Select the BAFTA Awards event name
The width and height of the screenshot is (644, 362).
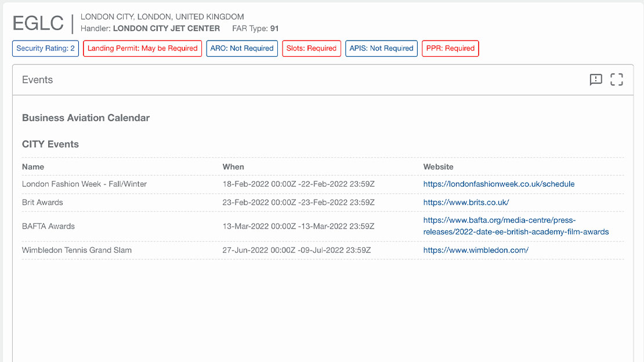(48, 226)
